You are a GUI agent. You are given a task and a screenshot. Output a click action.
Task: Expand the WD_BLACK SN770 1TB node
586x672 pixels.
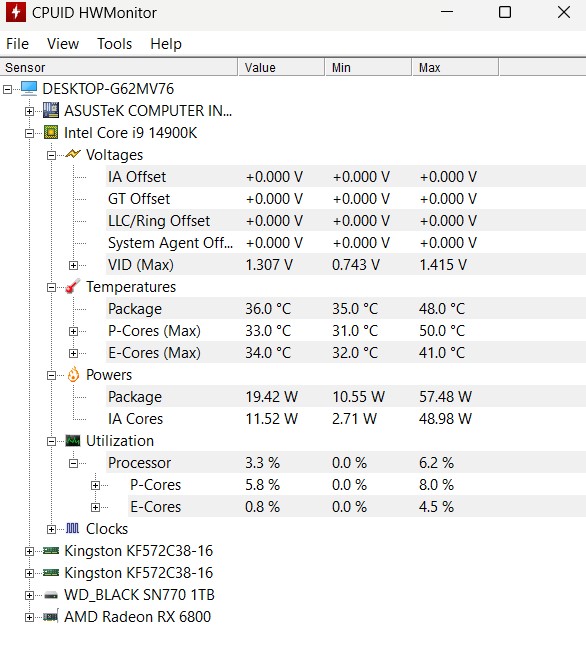point(29,595)
